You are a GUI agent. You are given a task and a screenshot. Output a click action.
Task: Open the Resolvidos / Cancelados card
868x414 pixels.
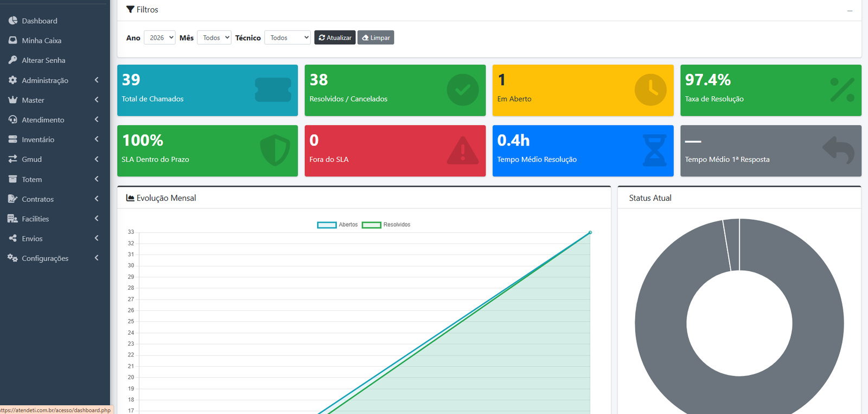pos(395,90)
